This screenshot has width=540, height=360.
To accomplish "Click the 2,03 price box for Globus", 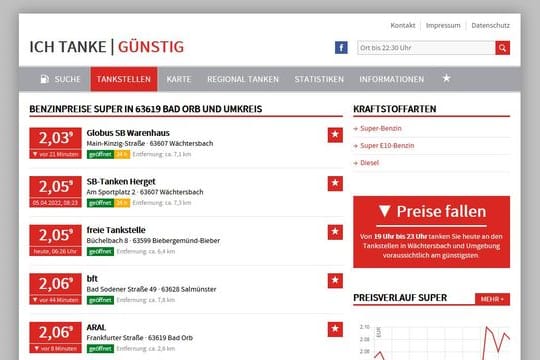I will pos(55,143).
